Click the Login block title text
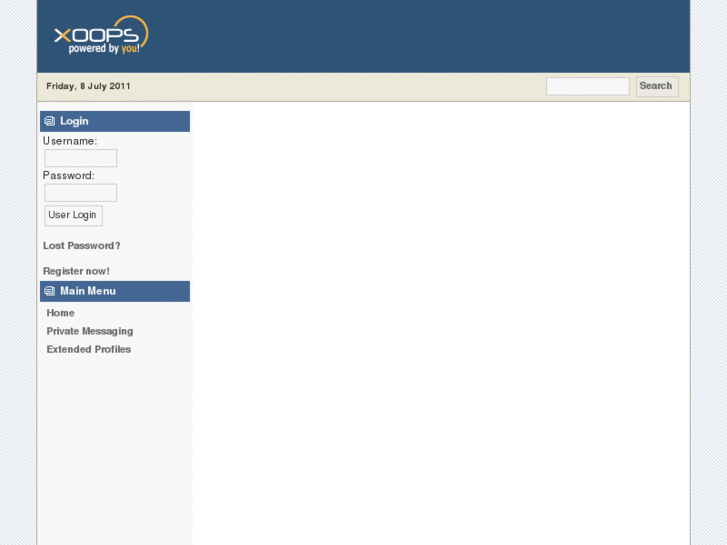 pos(74,121)
